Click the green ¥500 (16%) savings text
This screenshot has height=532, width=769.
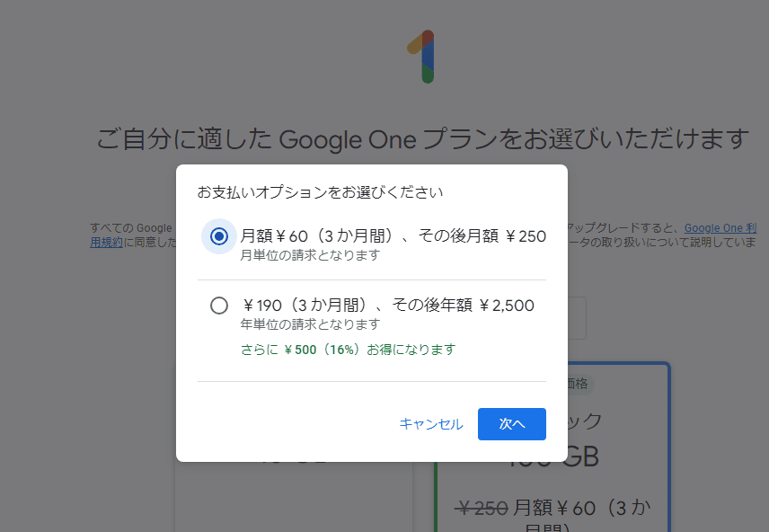click(x=349, y=350)
